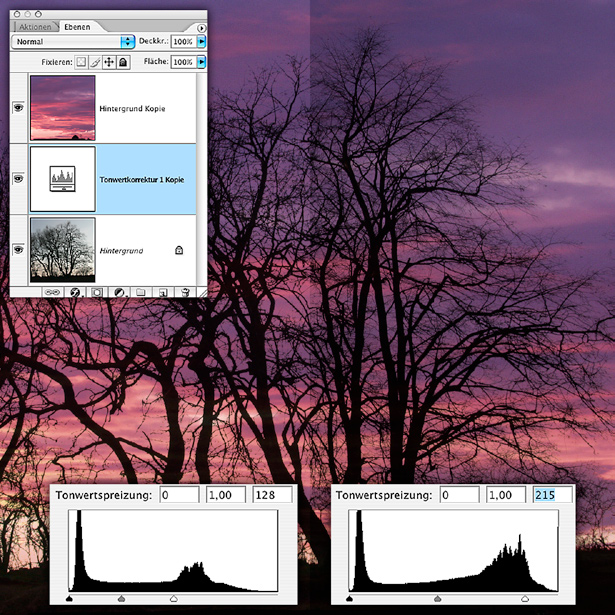
Task: Hide the Tonwertkorrektur 1 Kopie layer
Action: [18, 179]
